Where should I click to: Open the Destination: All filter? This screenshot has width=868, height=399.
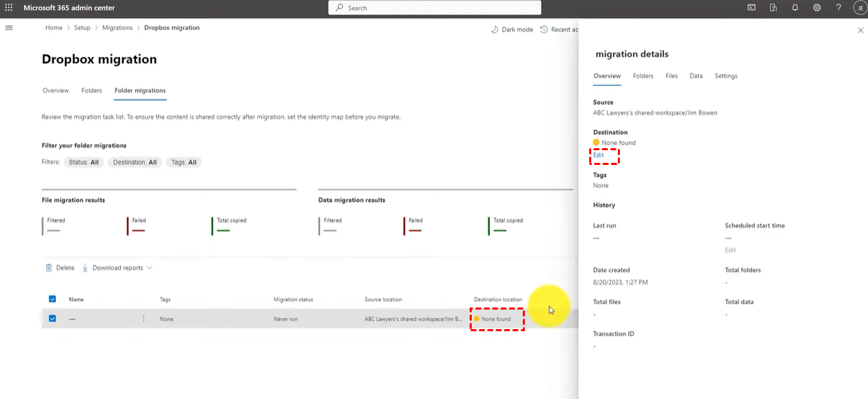pyautogui.click(x=135, y=162)
